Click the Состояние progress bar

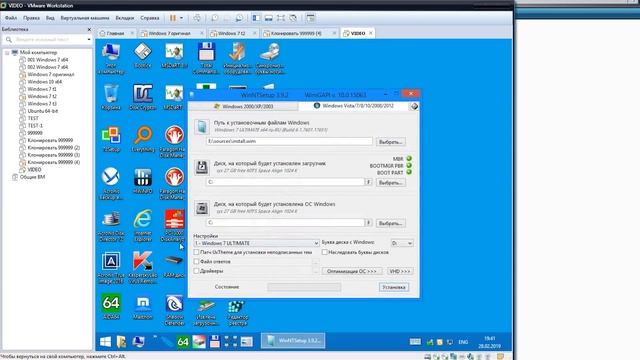coord(304,287)
